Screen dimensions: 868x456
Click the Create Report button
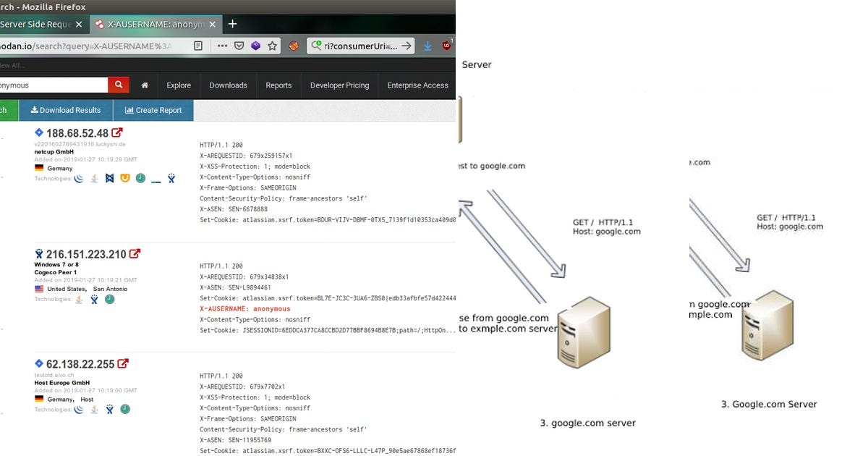pyautogui.click(x=153, y=110)
